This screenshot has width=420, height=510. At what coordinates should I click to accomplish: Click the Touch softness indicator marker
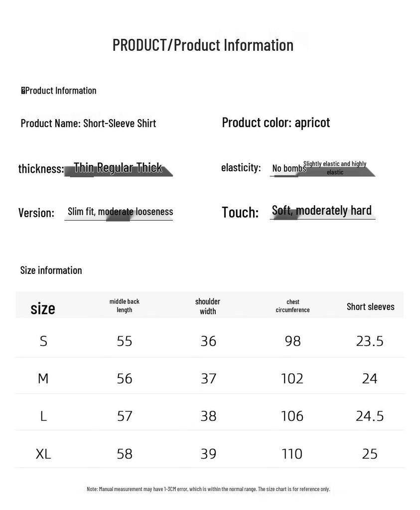(285, 215)
